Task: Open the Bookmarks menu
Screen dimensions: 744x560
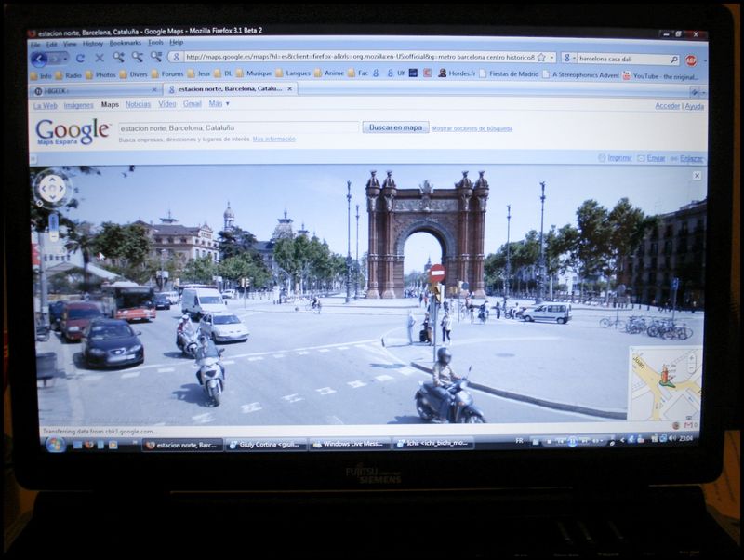Action: (126, 43)
